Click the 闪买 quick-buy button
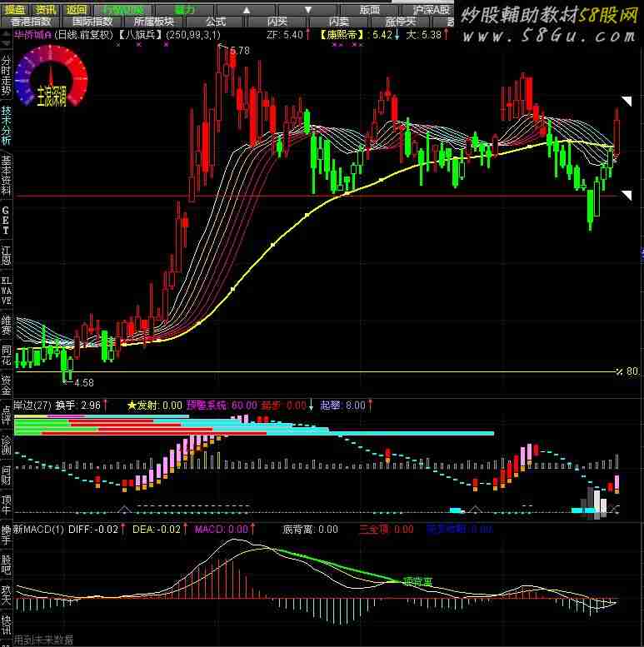The height and width of the screenshot is (647, 644). 277,22
